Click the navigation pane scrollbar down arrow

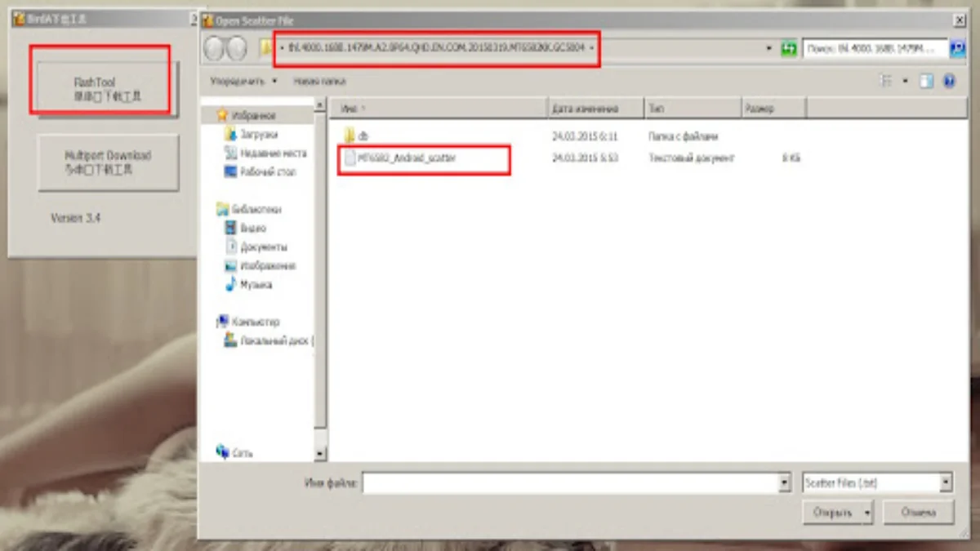click(320, 454)
